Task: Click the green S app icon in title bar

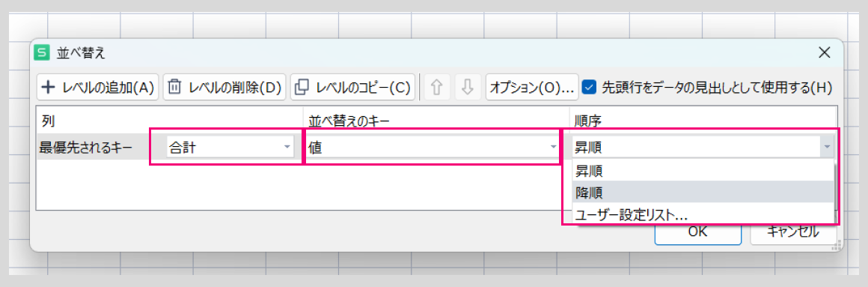Action: [41, 52]
